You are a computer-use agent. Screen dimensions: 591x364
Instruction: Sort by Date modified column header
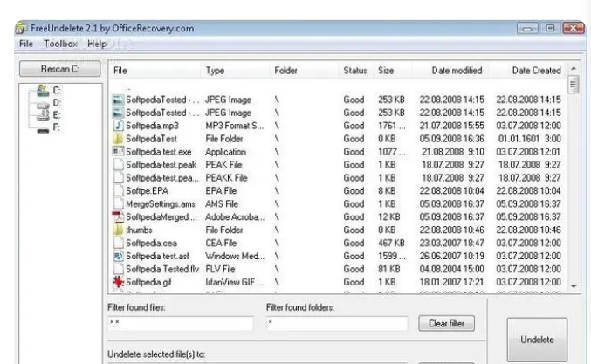[450, 71]
